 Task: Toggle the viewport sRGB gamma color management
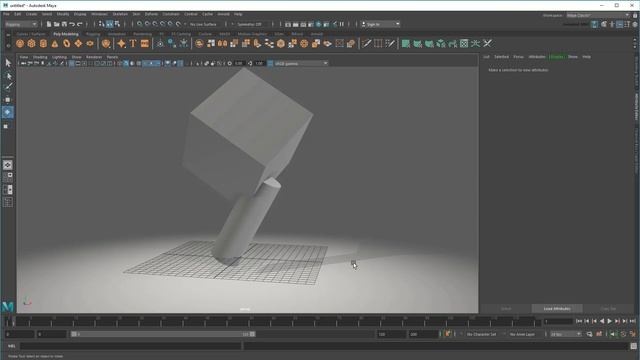tap(270, 64)
